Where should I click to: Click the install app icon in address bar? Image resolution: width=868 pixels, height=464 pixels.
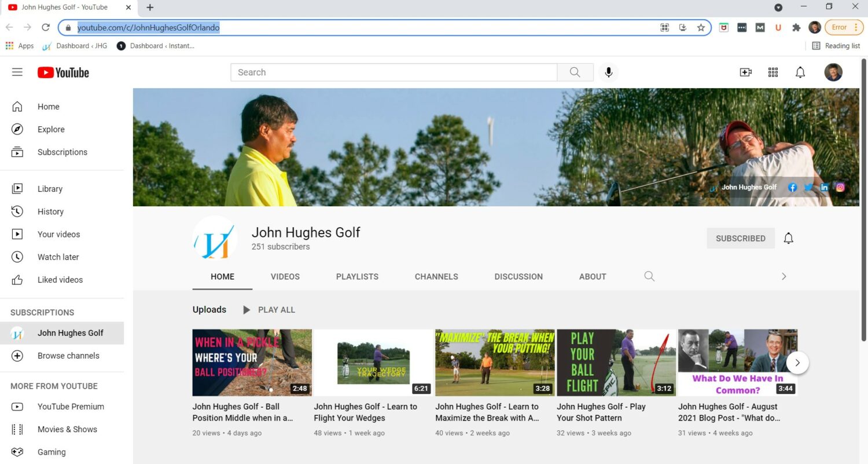683,27
